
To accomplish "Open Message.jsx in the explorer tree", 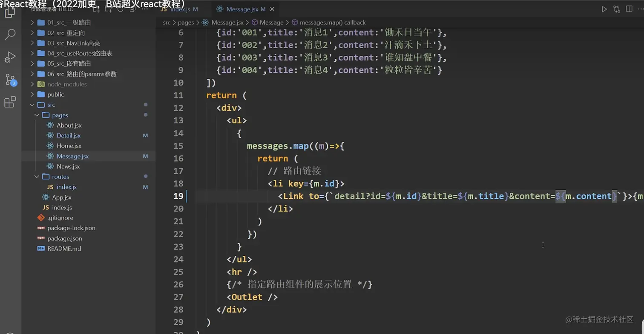I will pyautogui.click(x=73, y=156).
